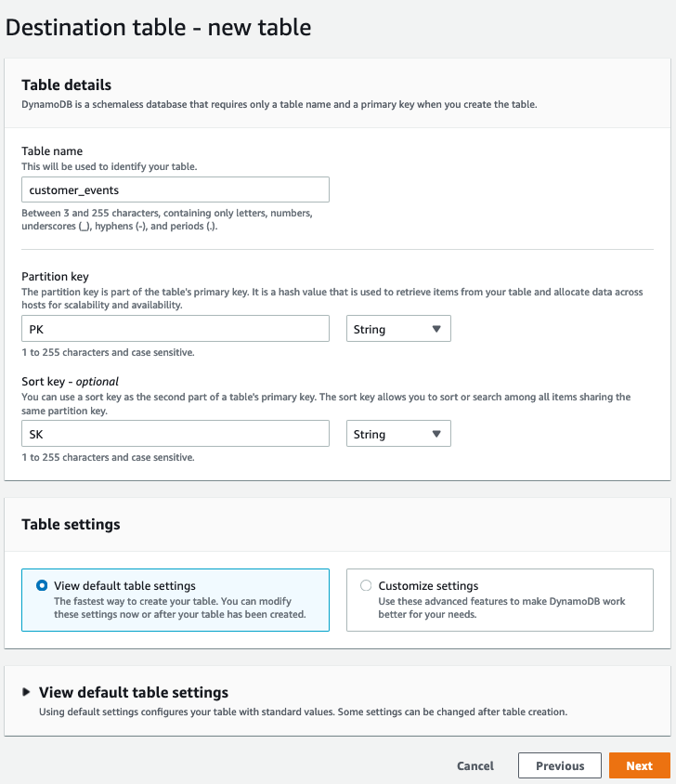Screen dimensions: 676x784
Task: Select the Customize settings radio option
Action: pyautogui.click(x=366, y=586)
